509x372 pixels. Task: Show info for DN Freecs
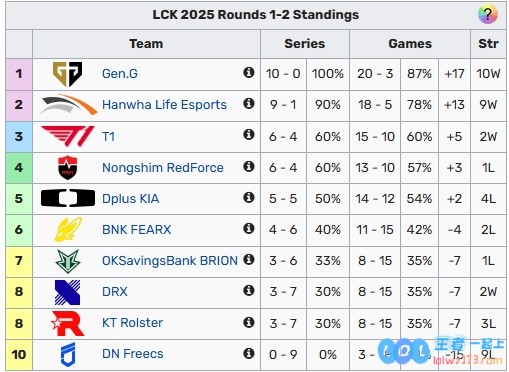(249, 353)
